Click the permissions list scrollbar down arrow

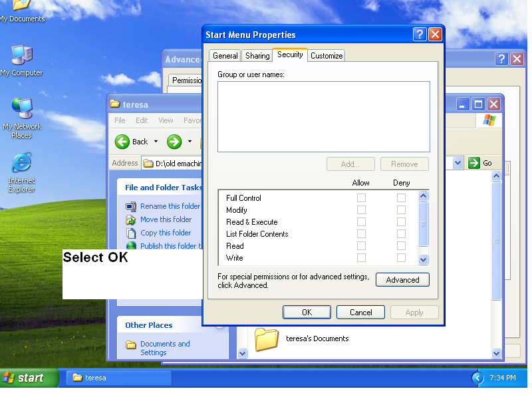tap(424, 259)
